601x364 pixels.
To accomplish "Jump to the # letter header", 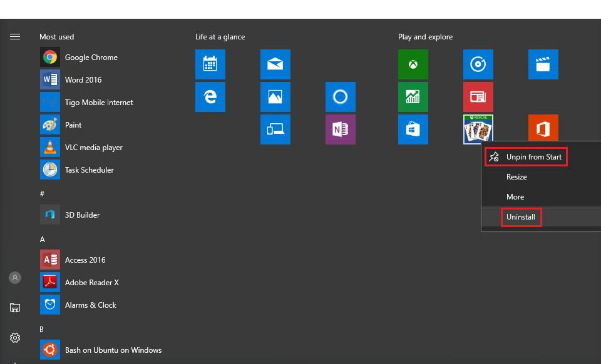I will 42,194.
